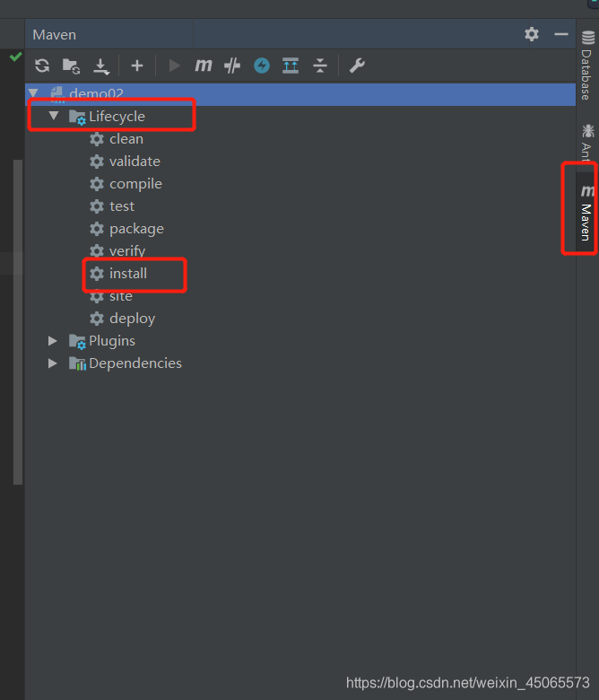Open Maven Settings wrench icon
This screenshot has height=700, width=599.
coord(357,66)
